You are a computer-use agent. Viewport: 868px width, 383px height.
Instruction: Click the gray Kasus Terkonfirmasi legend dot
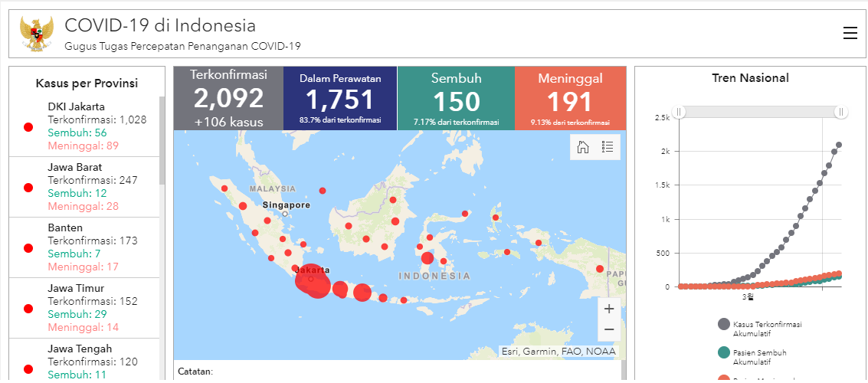point(723,325)
